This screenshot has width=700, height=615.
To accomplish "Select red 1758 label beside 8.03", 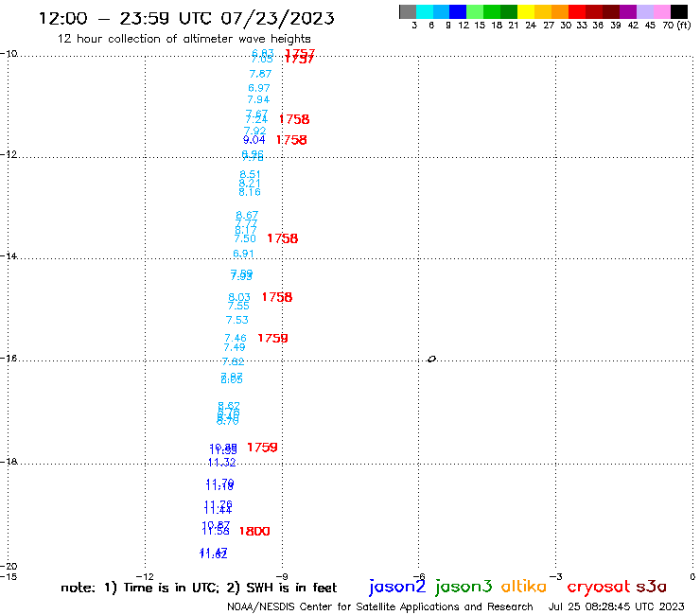I will 277,297.
